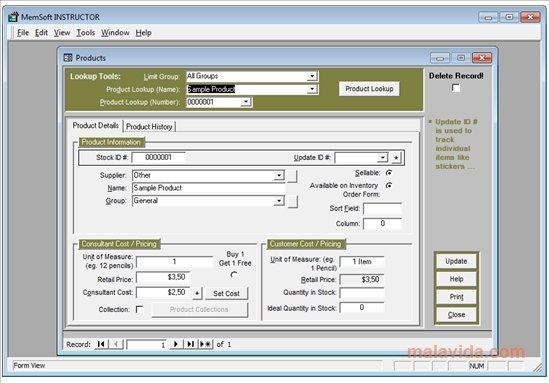549x383 pixels.
Task: Click Ideal Quantity in Stock field
Action: (x=362, y=308)
